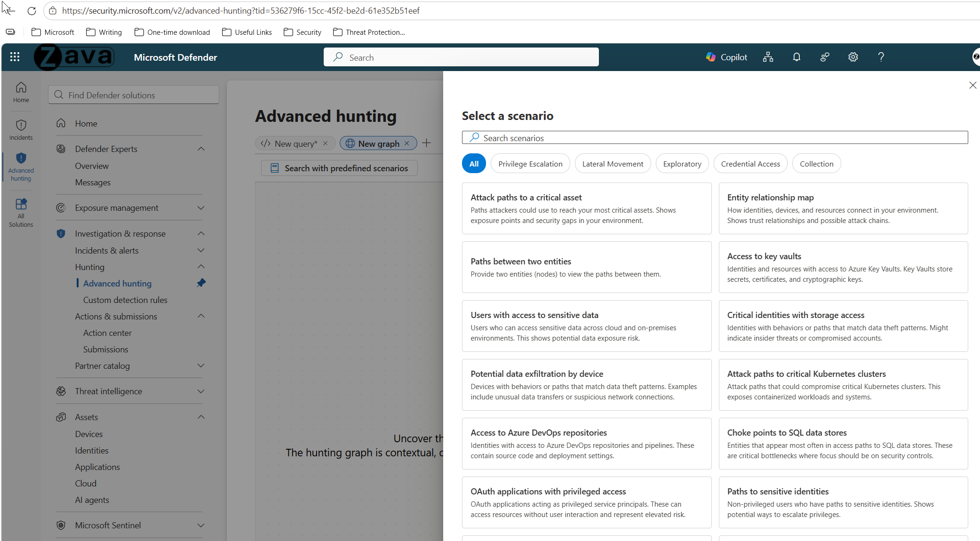Choose Entity relationship map scenario
Viewport: 980px width, 541px height.
coord(843,208)
